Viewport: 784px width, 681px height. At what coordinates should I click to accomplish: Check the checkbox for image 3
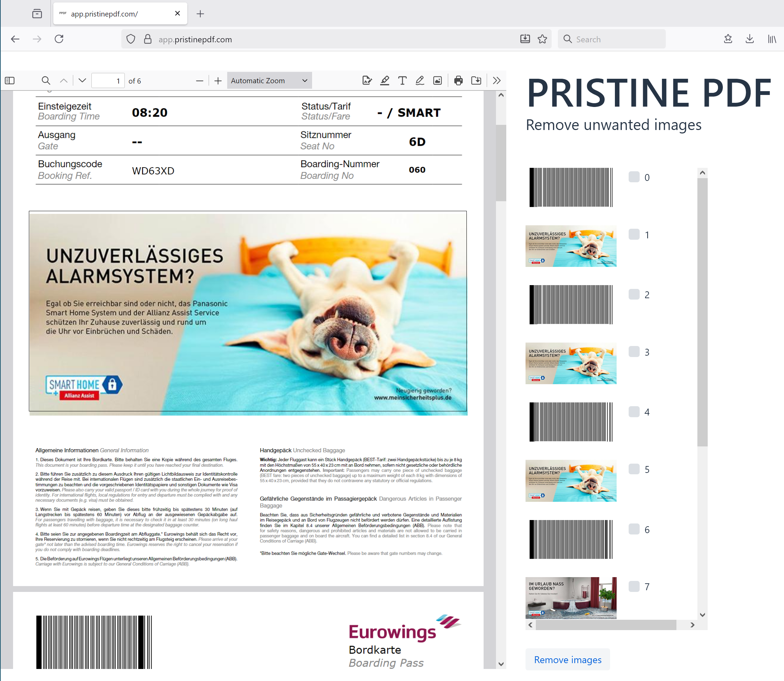[633, 352]
